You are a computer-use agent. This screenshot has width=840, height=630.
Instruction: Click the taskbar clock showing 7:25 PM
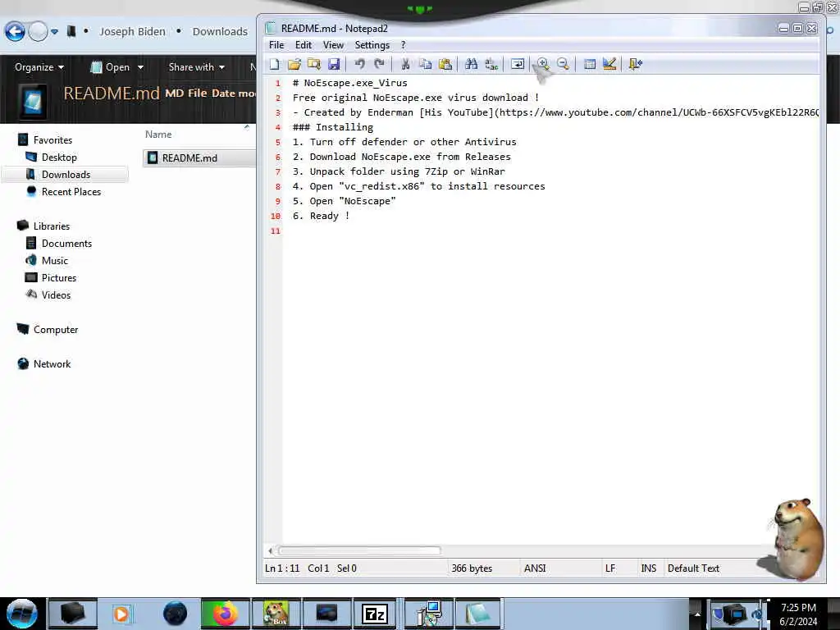pos(798,614)
